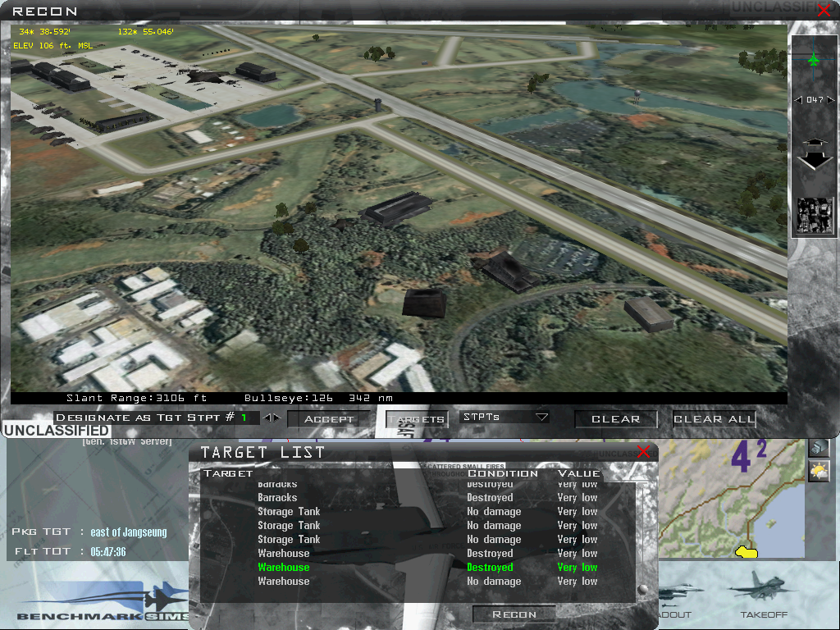Select the highlighted Warehouse Destroyed row

tap(427, 568)
